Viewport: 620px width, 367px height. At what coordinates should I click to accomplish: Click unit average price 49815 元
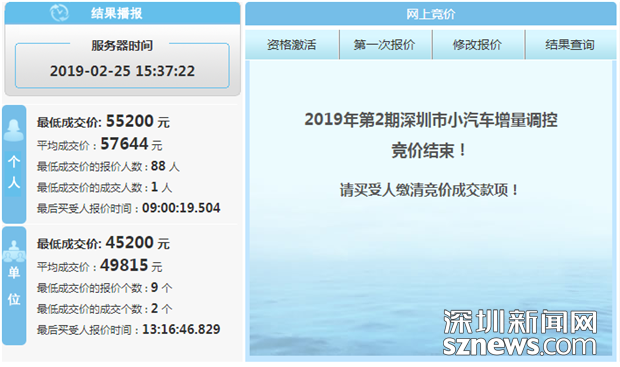pyautogui.click(x=131, y=265)
